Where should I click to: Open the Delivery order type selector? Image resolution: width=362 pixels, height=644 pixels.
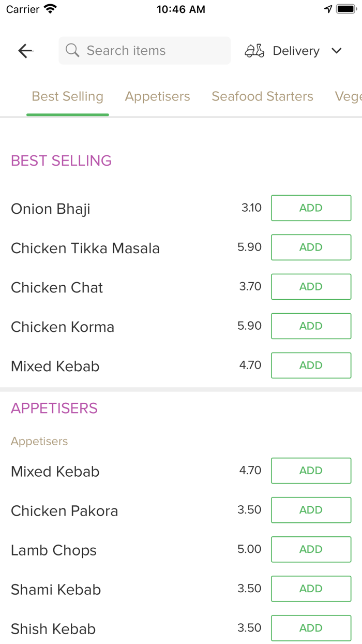click(296, 51)
